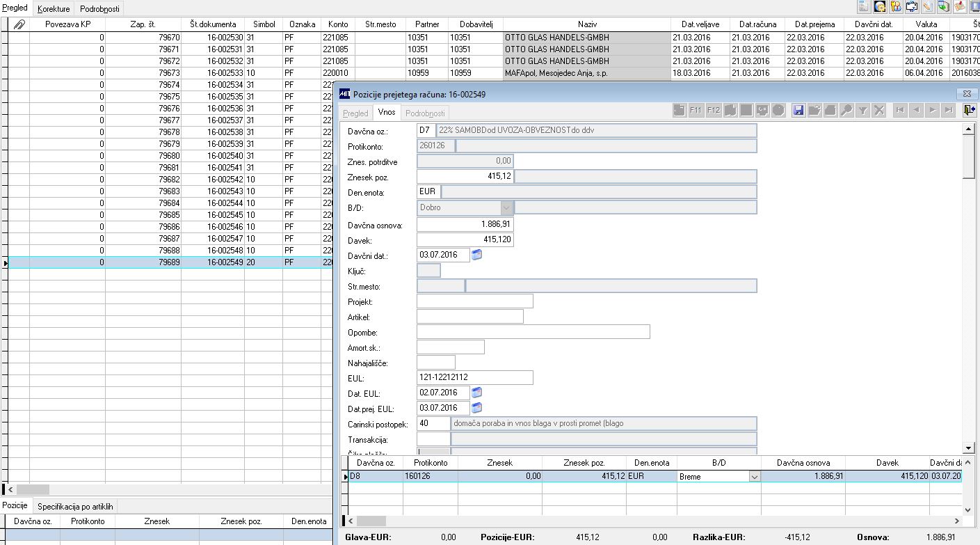The height and width of the screenshot is (545, 980).
Task: Click the Dat.računa column header
Action: pos(757,24)
